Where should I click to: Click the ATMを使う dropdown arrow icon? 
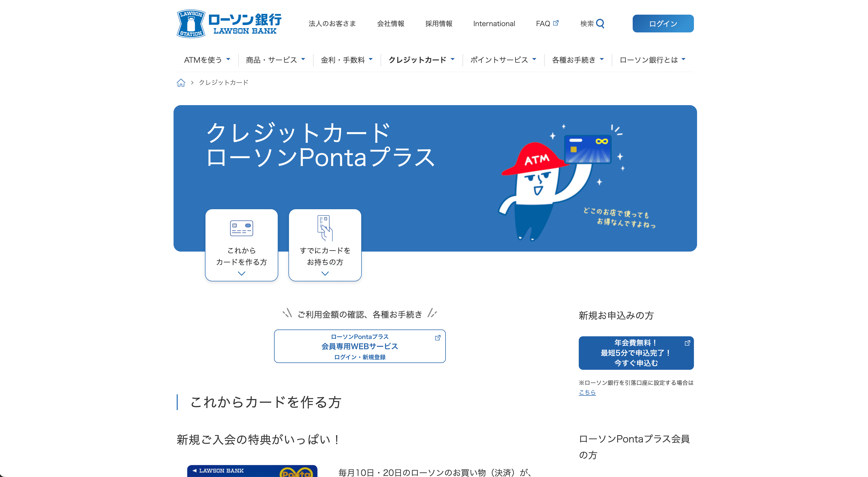coord(230,59)
